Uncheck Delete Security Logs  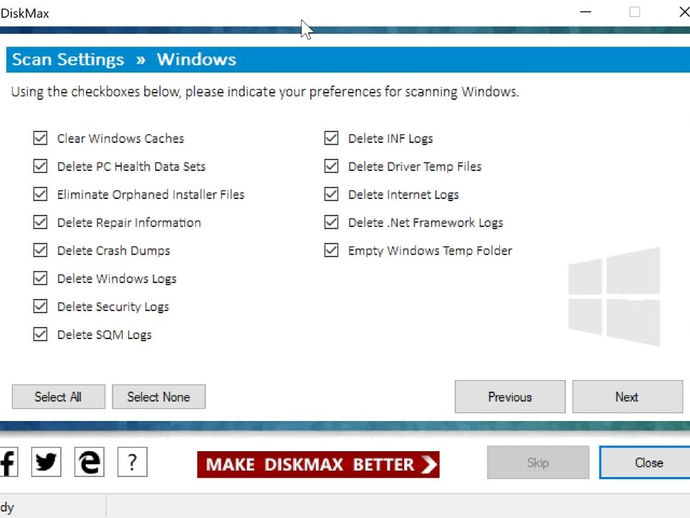[40, 306]
